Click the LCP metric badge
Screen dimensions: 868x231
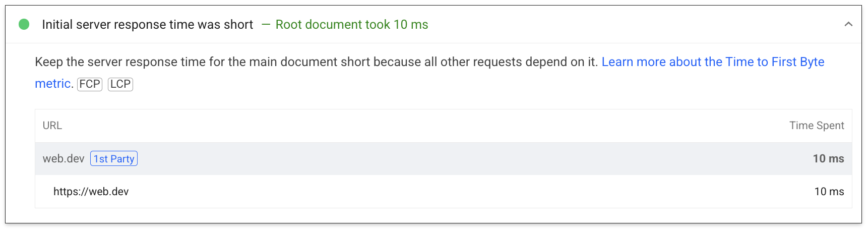120,84
